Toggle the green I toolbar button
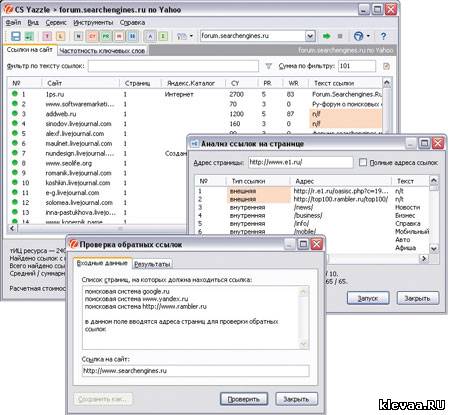450x415 pixels. coord(163,36)
